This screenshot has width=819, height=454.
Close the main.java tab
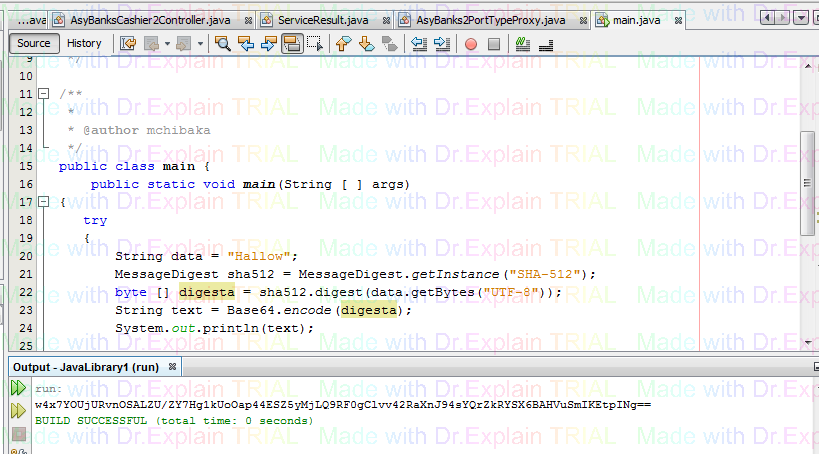[x=678, y=21]
